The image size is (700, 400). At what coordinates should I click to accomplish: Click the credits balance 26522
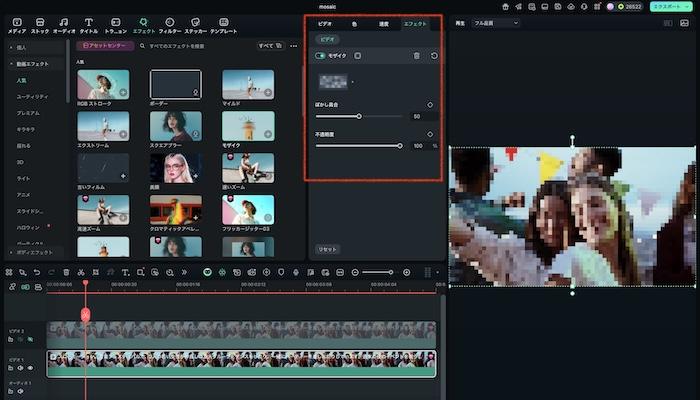click(630, 7)
